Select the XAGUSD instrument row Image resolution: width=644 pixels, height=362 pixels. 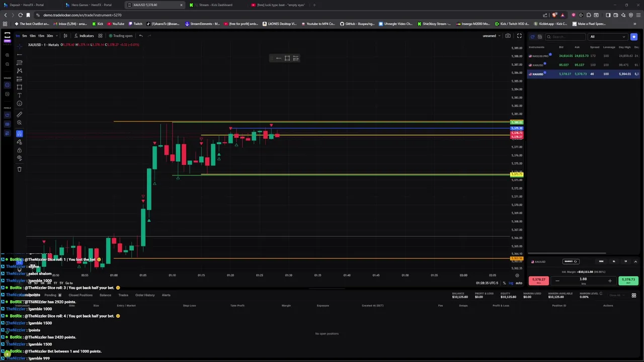(584, 65)
